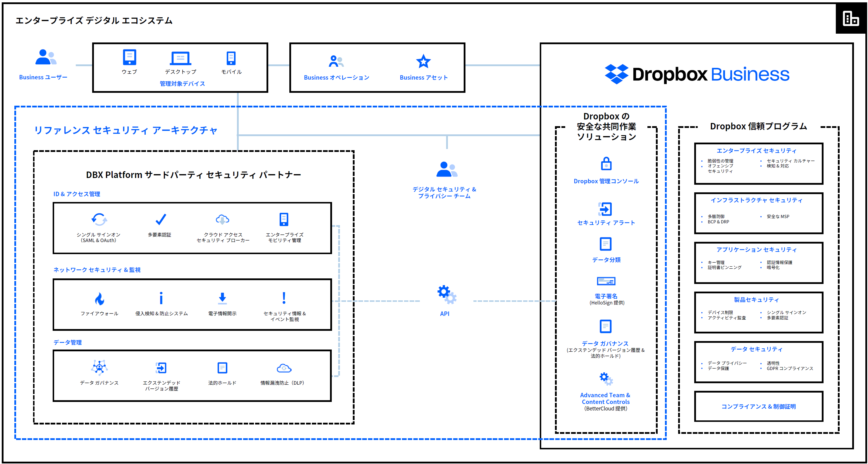This screenshot has height=464, width=868.
Task: Click the Business オペレーション people icon
Action: click(336, 61)
